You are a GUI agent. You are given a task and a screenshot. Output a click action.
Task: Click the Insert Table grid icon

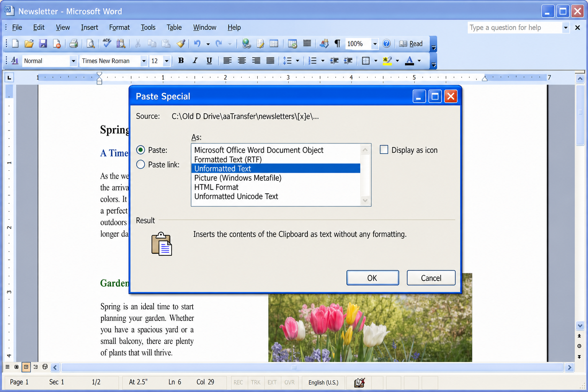click(x=274, y=44)
